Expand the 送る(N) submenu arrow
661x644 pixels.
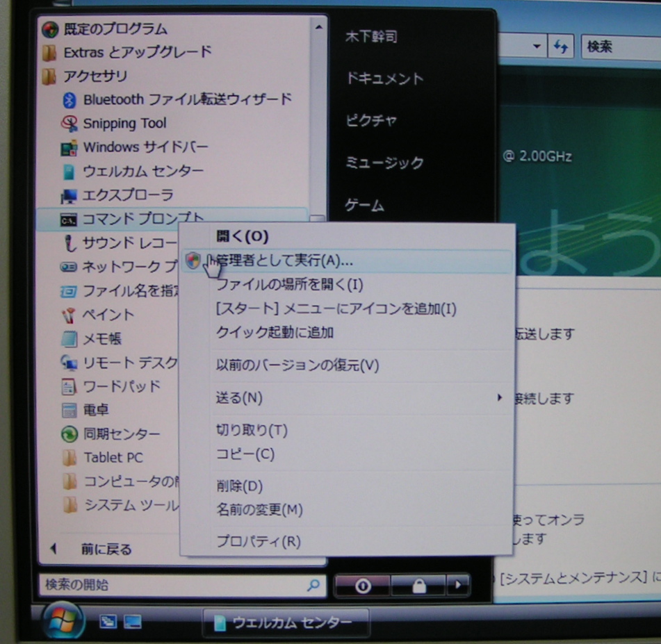tap(500, 397)
